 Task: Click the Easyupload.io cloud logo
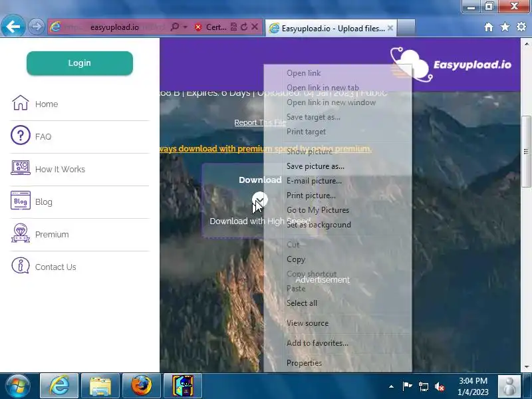451,65
